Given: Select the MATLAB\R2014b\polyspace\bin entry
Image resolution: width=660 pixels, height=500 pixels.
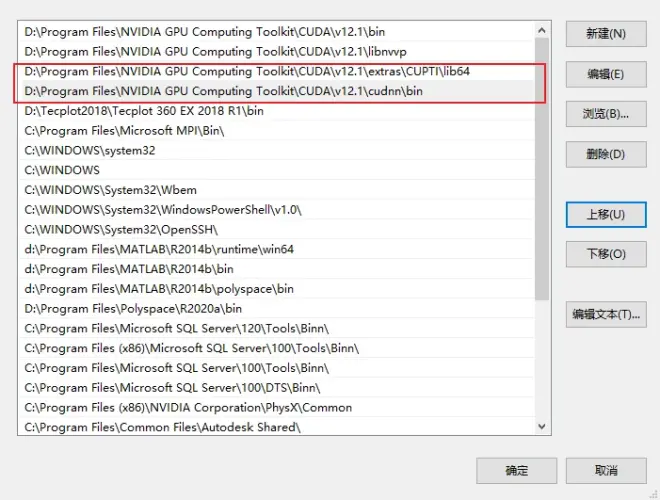Looking at the screenshot, I should [276, 289].
